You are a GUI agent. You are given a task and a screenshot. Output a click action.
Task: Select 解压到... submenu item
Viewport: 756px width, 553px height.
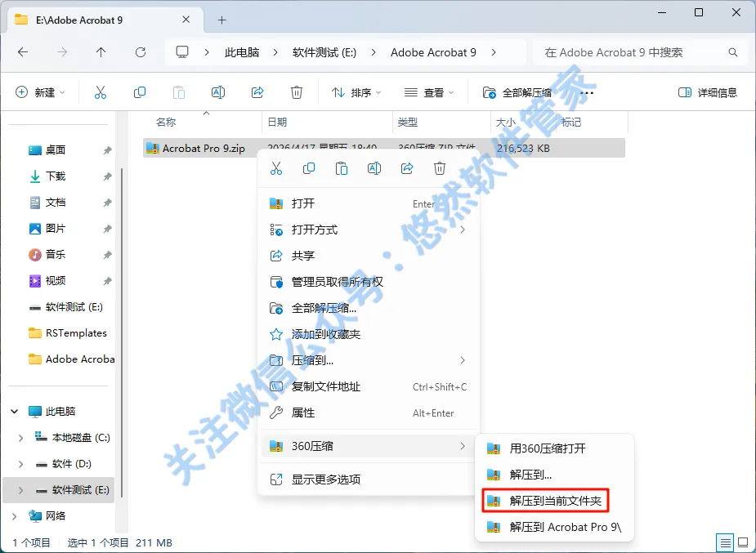(x=554, y=475)
